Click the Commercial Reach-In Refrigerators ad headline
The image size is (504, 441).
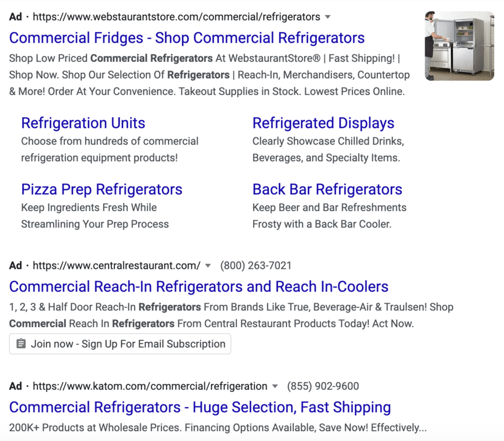[x=199, y=286]
